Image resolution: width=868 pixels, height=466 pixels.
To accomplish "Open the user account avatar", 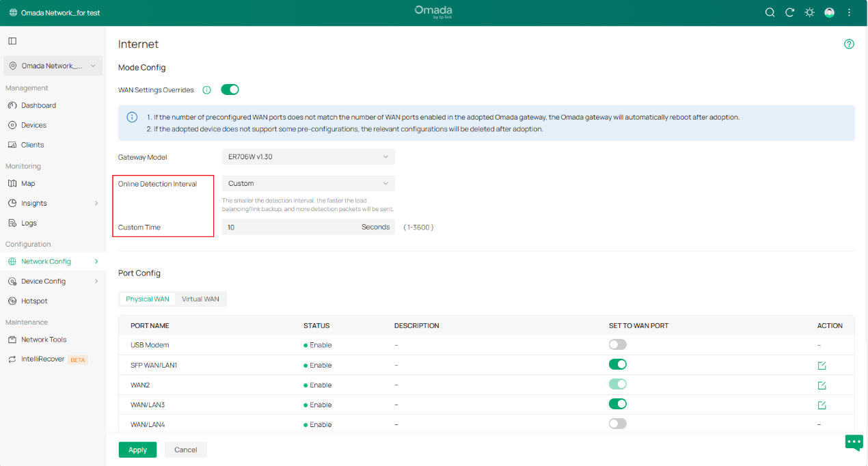I will [x=829, y=12].
